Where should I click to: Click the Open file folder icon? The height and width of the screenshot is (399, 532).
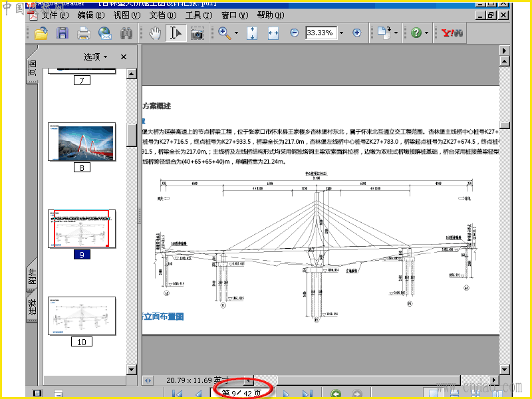coord(41,33)
